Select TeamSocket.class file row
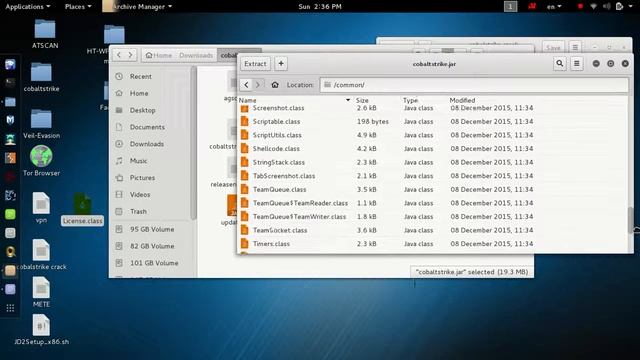Viewport: 640px width, 360px height. [x=433, y=230]
